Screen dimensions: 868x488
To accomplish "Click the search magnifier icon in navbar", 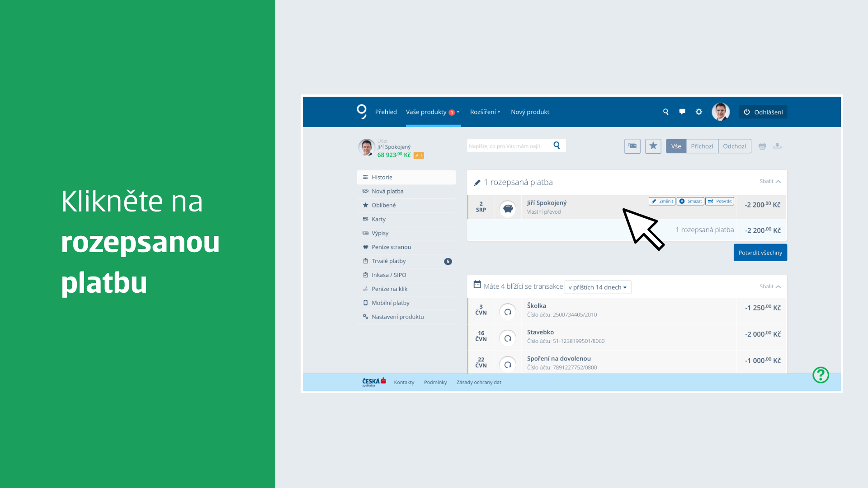I will pyautogui.click(x=666, y=112).
